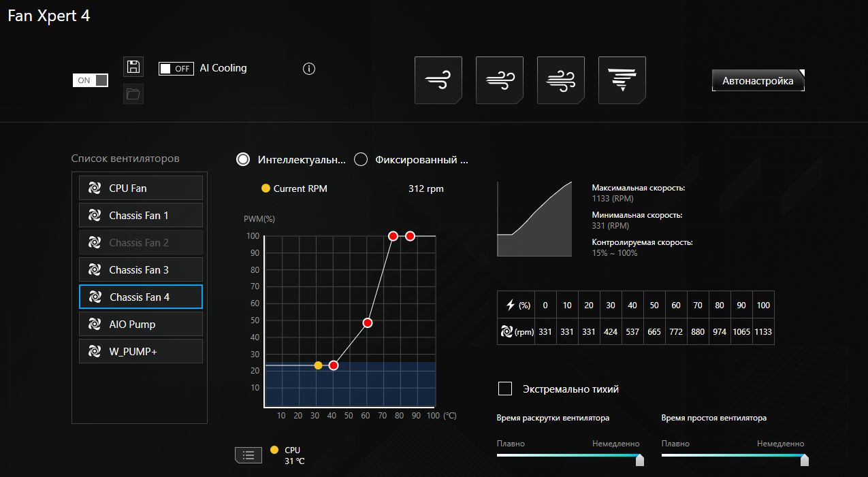
Task: Enable the Экстремально тихий checkbox
Action: tap(505, 389)
